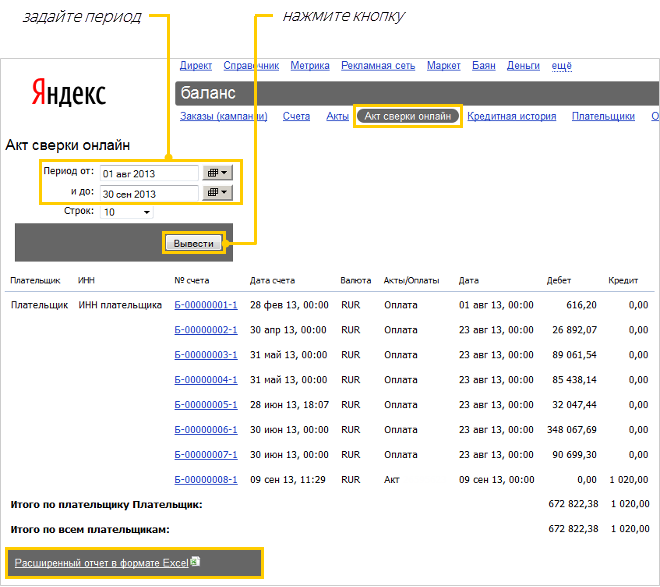Open invoice Б-00000003-1
The height and width of the screenshot is (587, 660).
206,355
